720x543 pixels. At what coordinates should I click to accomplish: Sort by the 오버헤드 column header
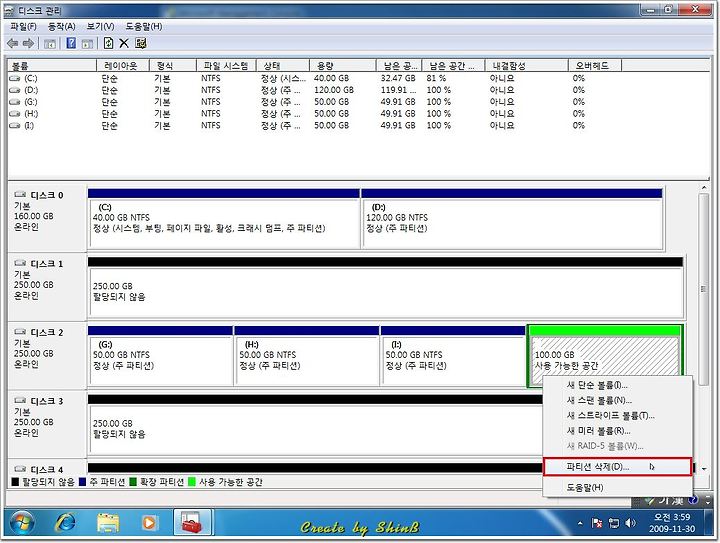click(x=595, y=66)
